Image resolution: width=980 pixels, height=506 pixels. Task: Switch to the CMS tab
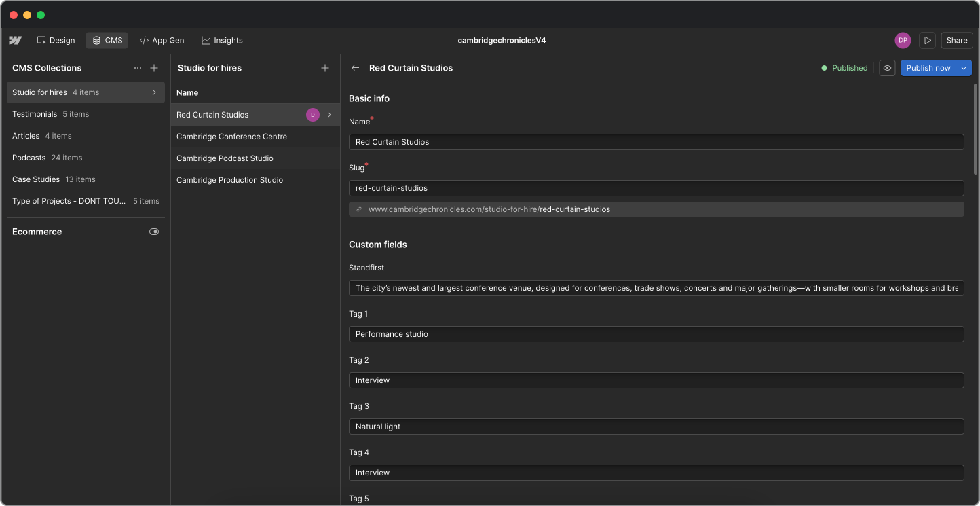(107, 41)
